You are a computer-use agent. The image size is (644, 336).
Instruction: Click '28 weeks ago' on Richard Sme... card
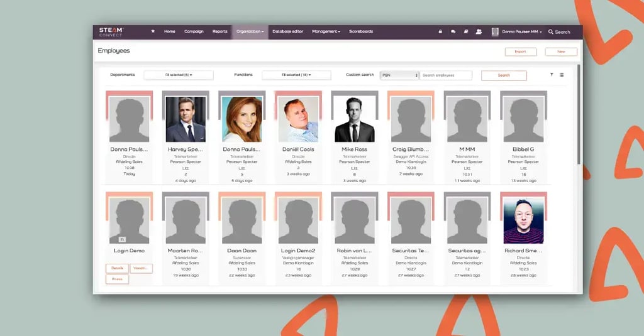523,275
